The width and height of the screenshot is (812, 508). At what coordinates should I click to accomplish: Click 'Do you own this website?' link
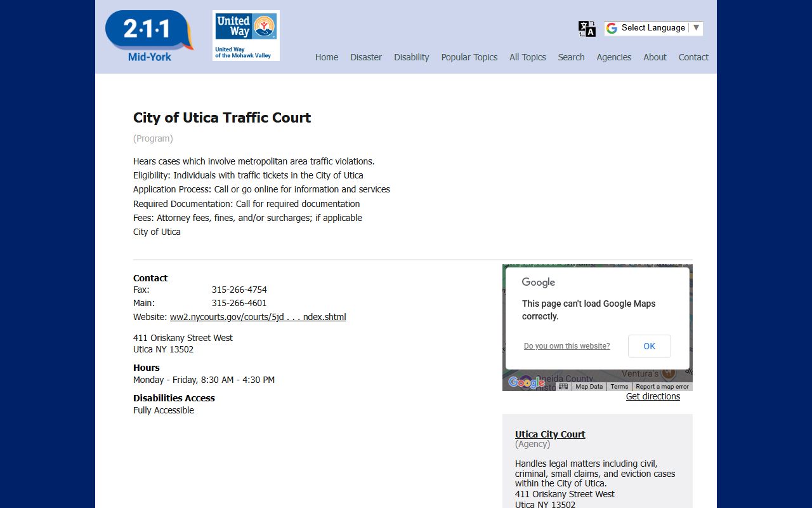566,346
